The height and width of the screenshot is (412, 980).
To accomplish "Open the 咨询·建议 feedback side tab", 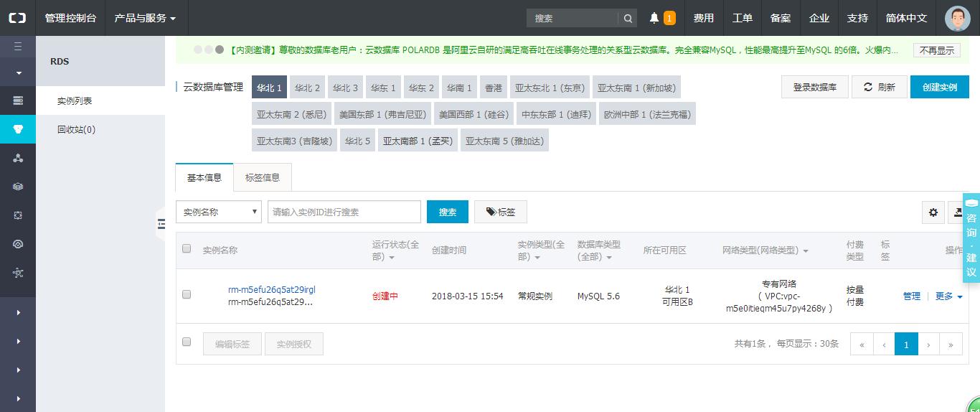I will (971, 238).
